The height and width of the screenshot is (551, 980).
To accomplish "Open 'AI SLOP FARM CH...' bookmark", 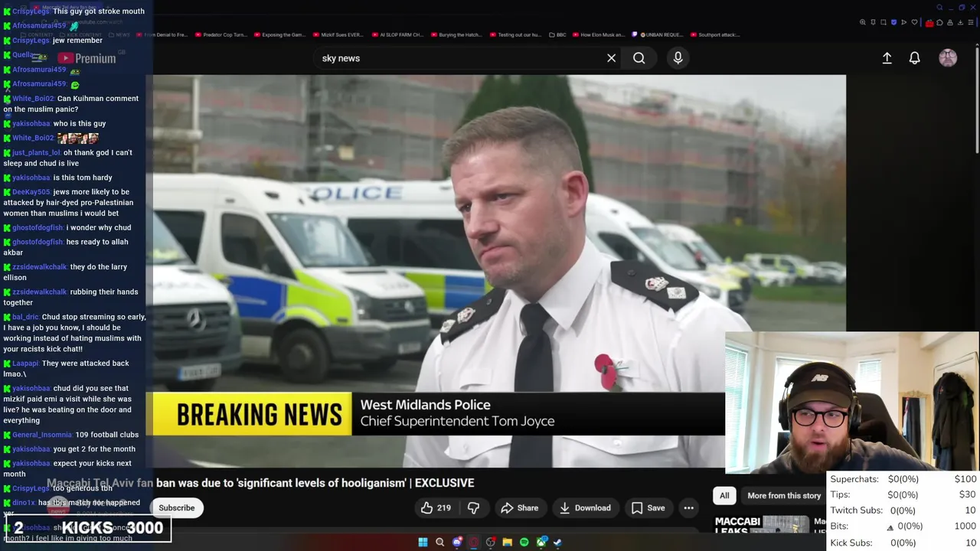I will [397, 34].
